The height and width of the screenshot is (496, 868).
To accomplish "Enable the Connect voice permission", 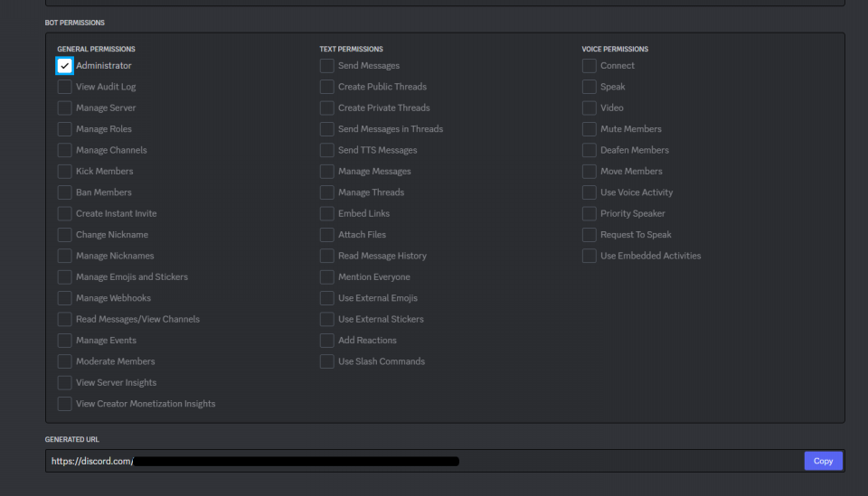I will coord(589,66).
